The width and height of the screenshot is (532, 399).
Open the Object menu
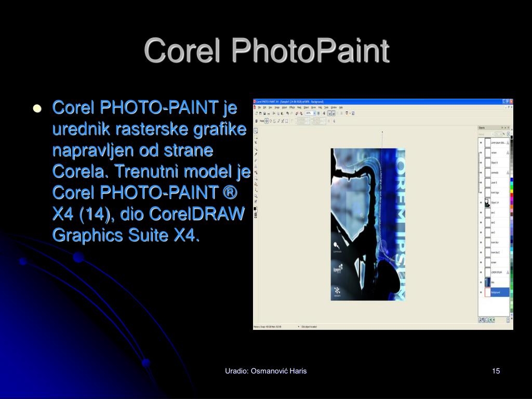click(306, 107)
